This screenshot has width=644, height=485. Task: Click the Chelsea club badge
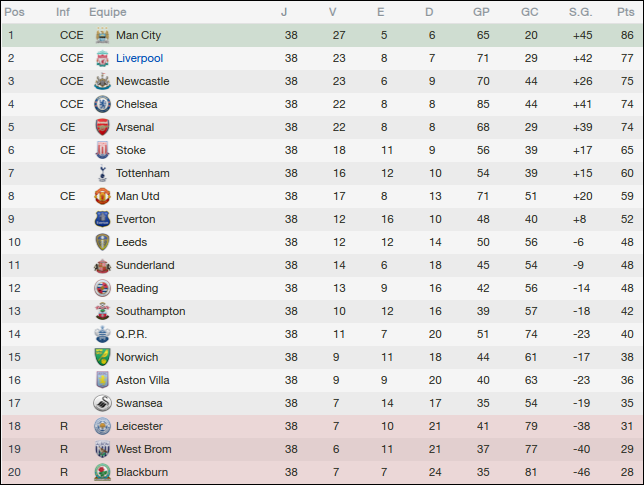pyautogui.click(x=102, y=104)
